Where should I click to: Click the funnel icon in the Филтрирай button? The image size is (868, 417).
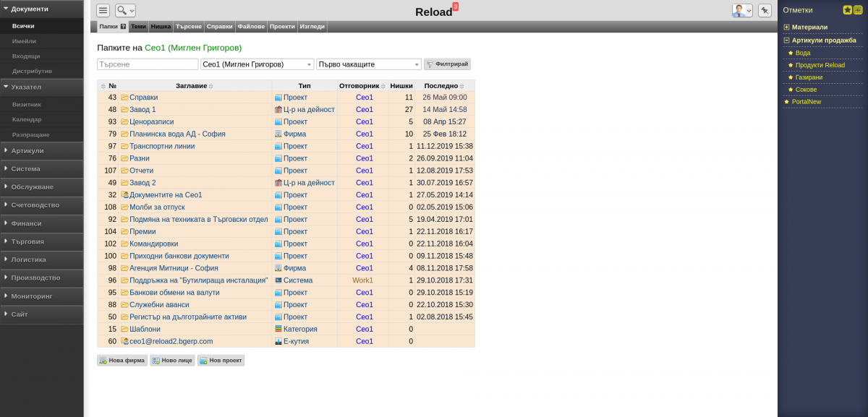(430, 64)
